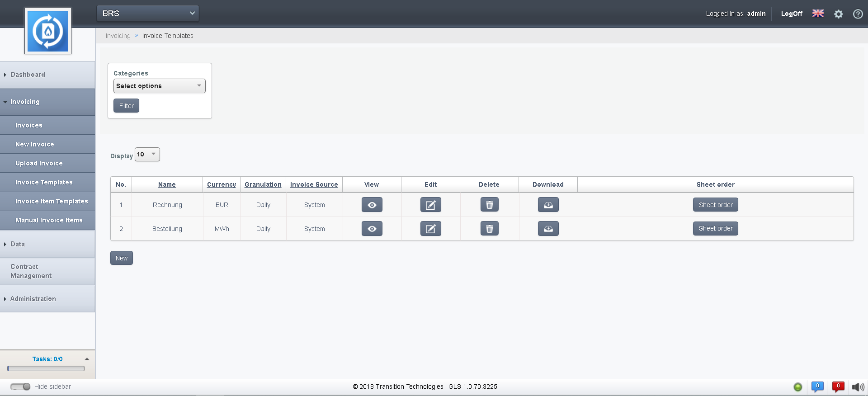Image resolution: width=868 pixels, height=396 pixels.
Task: Edit the Bestellung template
Action: (430, 229)
